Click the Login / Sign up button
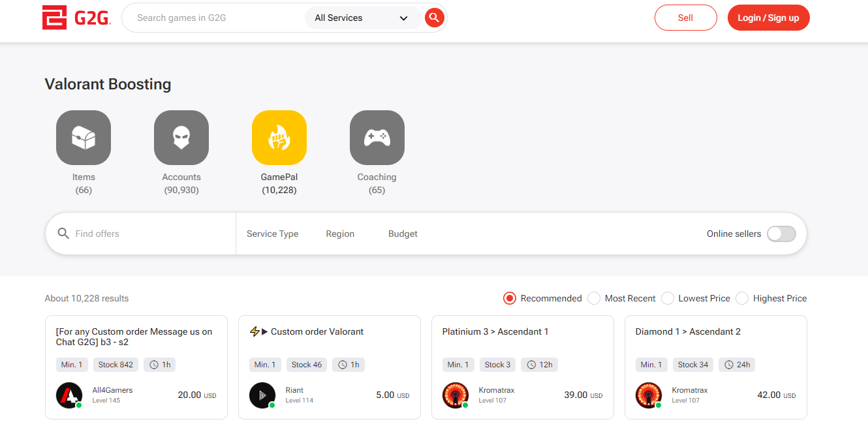This screenshot has height=428, width=868. 769,18
